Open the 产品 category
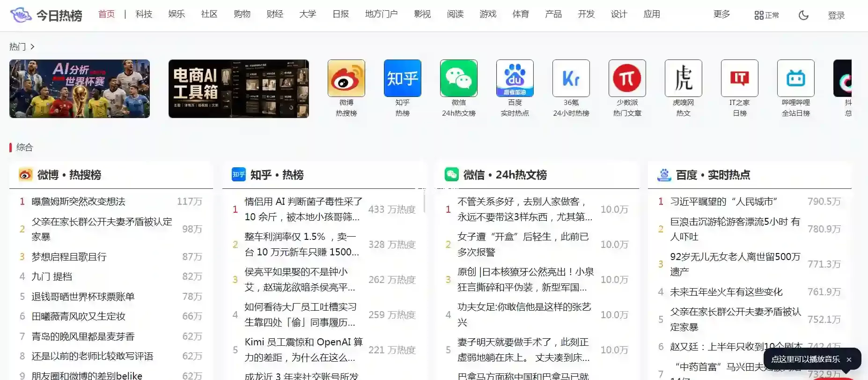 553,14
